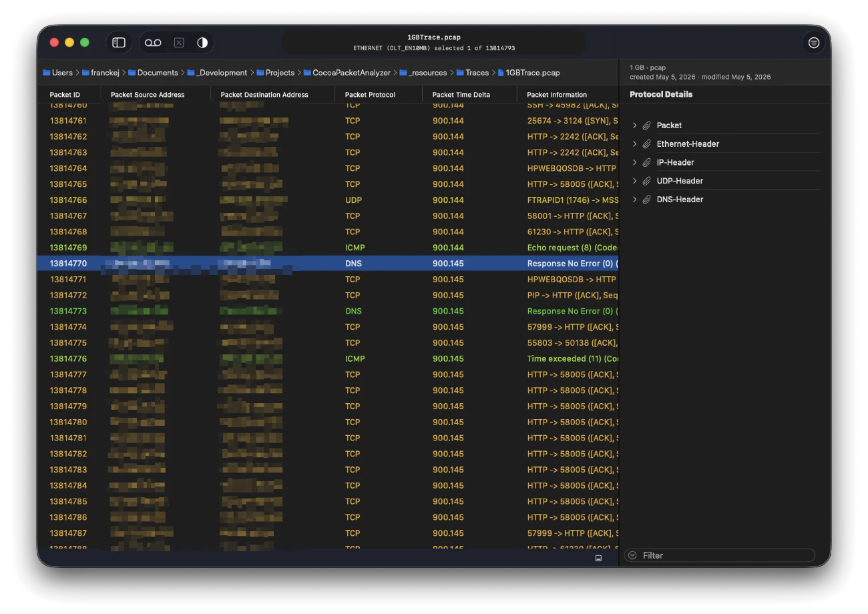Expand the Packet detail node

point(634,125)
